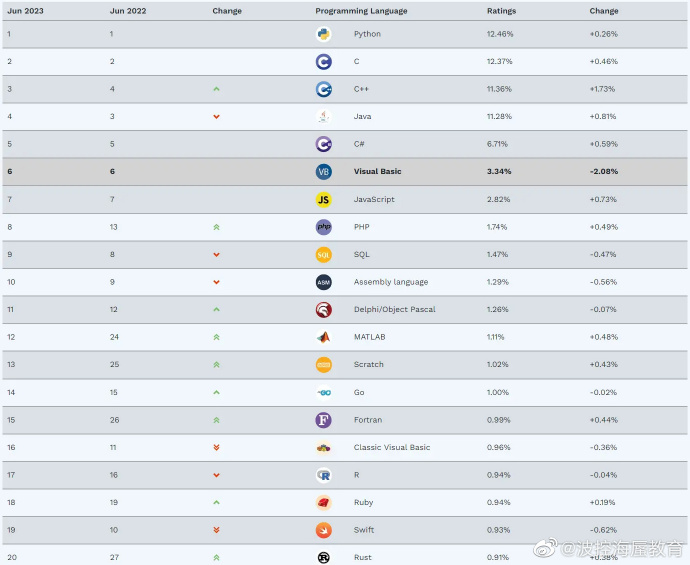Click the VB Visual Basic icon

click(x=323, y=172)
